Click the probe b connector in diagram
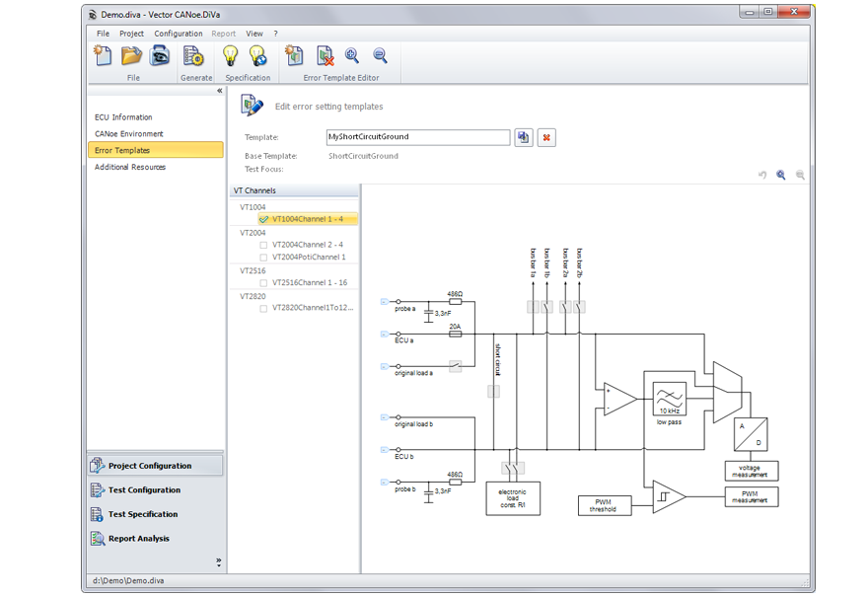This screenshot has height=597, width=868. pyautogui.click(x=384, y=482)
